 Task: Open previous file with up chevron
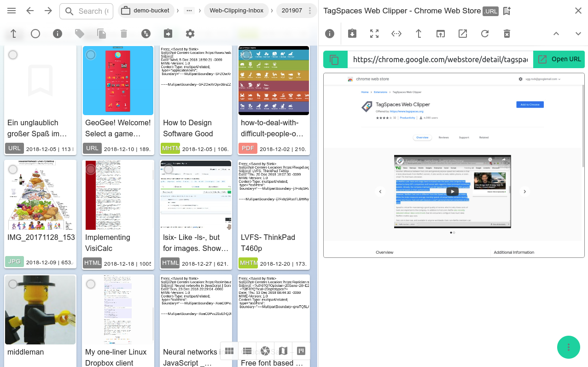556,34
